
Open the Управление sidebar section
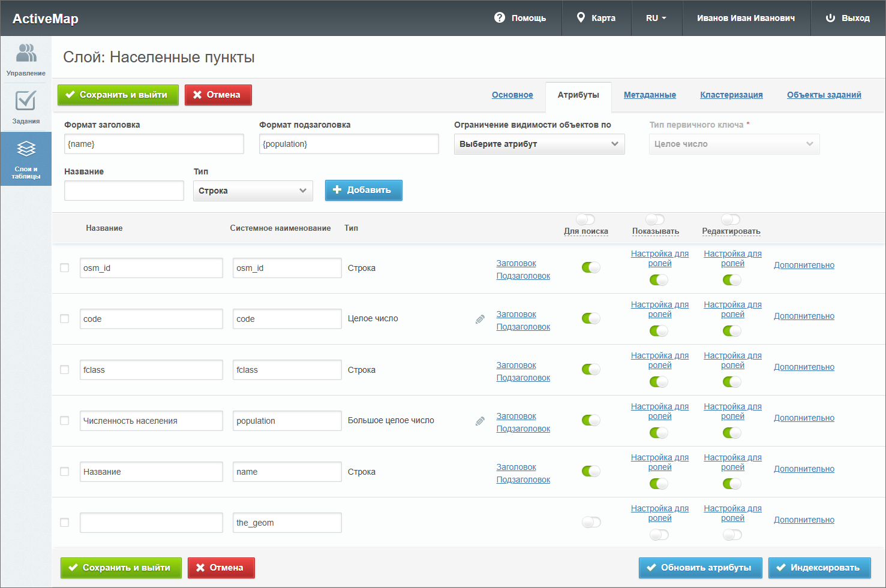point(26,60)
